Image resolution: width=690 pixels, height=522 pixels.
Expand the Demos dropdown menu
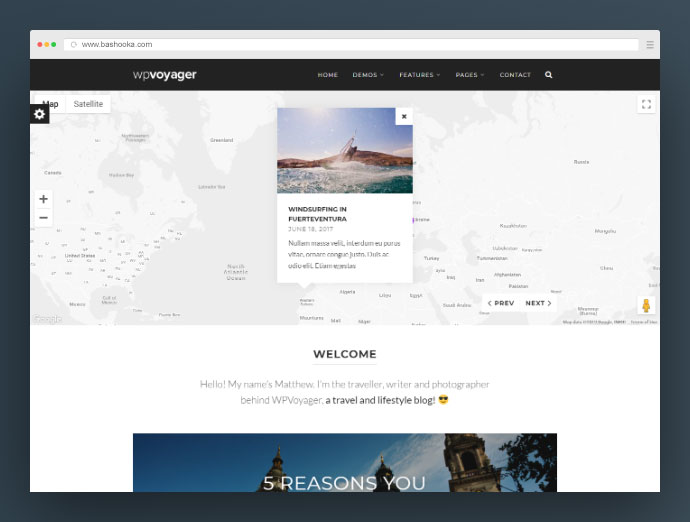point(368,75)
